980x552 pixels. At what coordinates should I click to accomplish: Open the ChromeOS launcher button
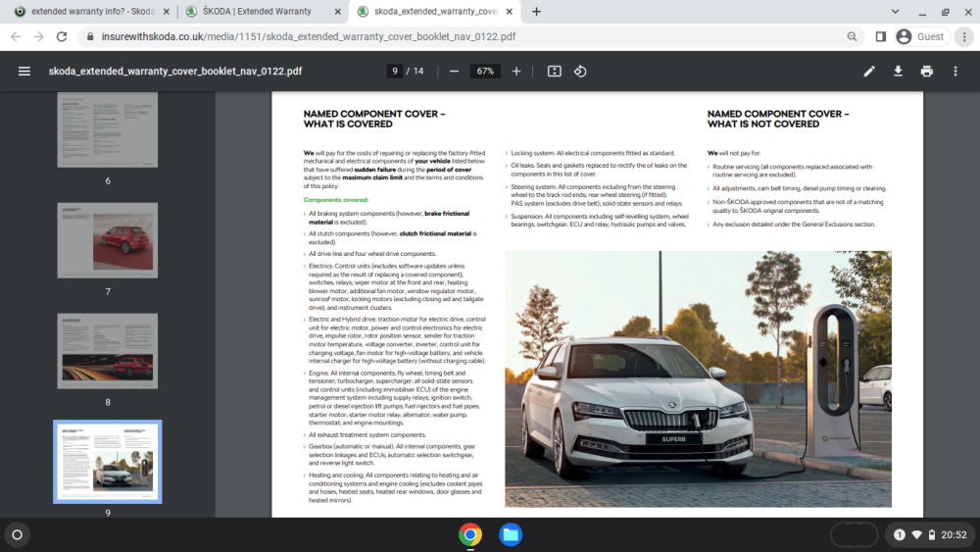pyautogui.click(x=18, y=534)
